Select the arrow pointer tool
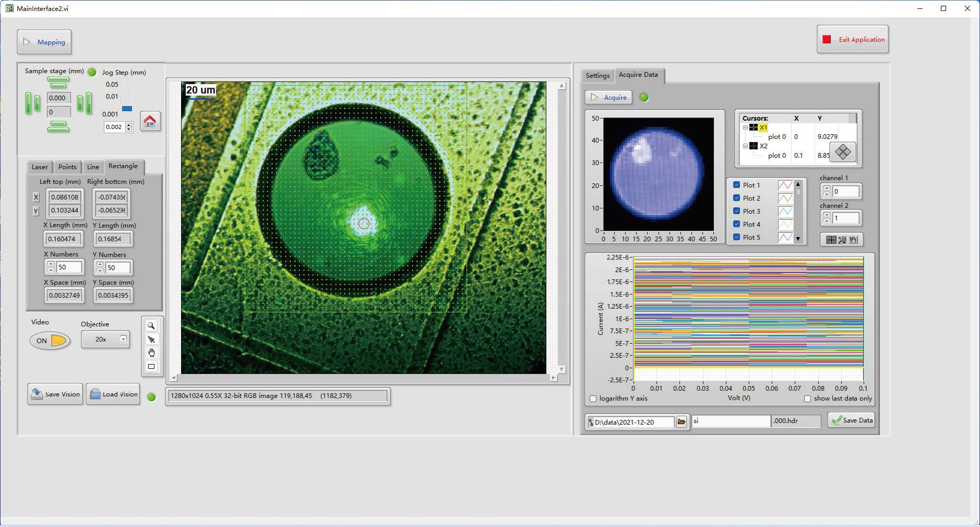The width and height of the screenshot is (980, 527). coord(151,339)
